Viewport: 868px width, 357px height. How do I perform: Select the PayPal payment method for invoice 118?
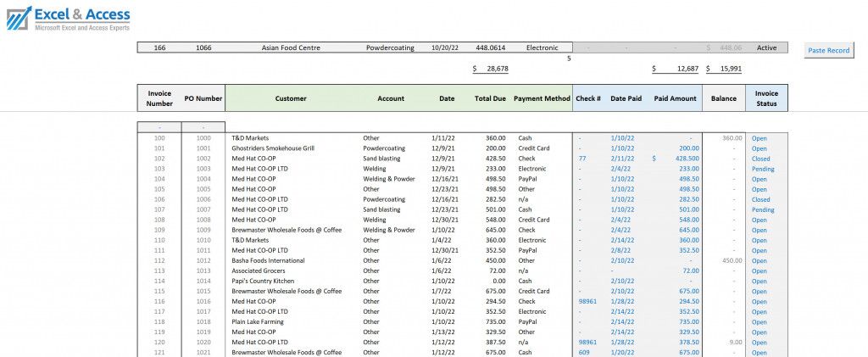point(527,321)
